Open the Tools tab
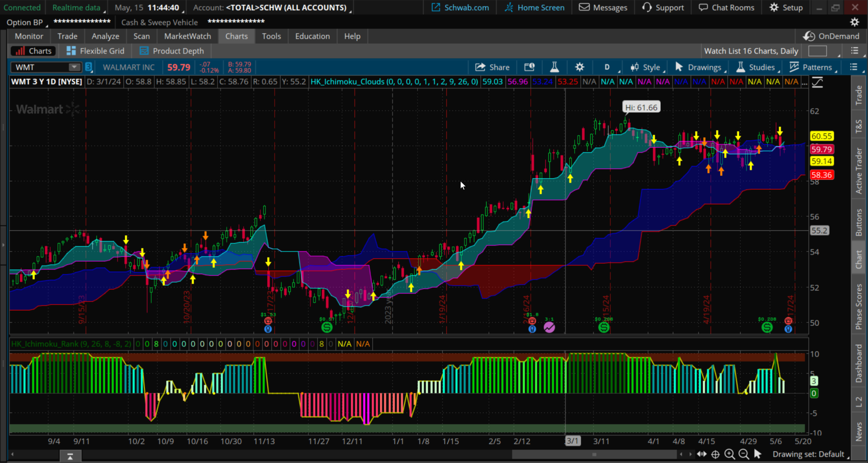The height and width of the screenshot is (463, 868). (x=271, y=36)
